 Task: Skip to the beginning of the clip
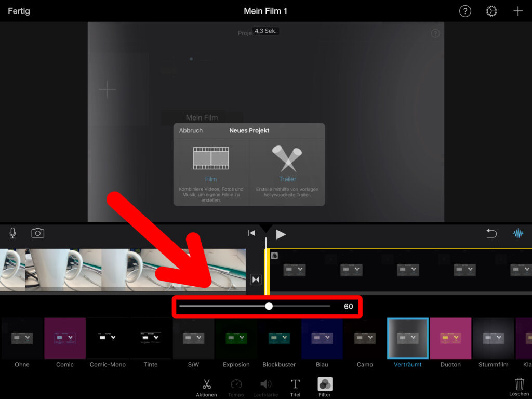tap(251, 234)
